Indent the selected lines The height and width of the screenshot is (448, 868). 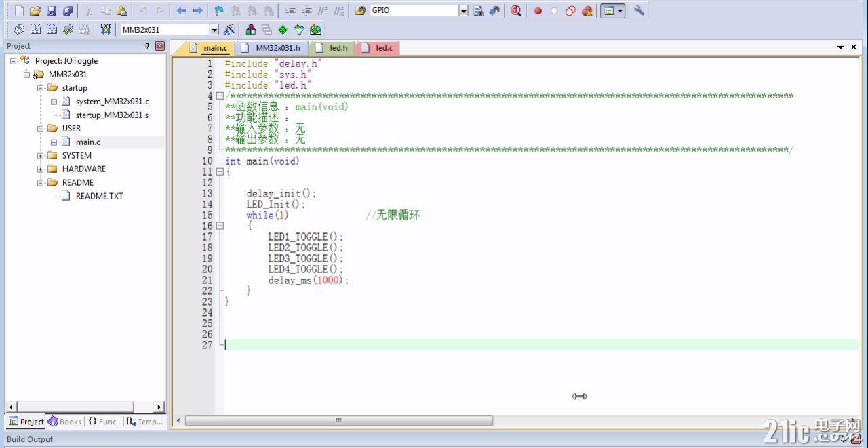click(x=290, y=11)
